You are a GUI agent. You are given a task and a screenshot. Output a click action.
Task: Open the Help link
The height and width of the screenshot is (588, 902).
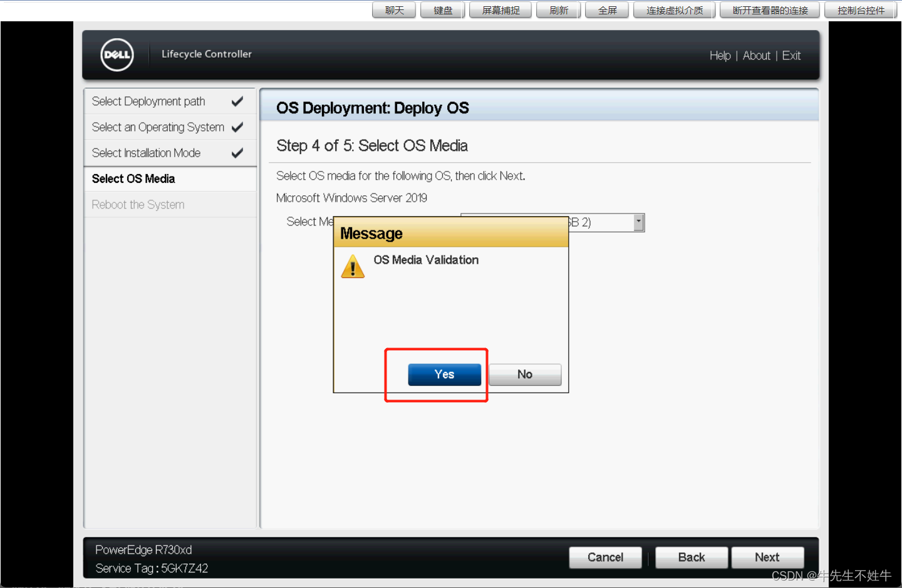(720, 56)
